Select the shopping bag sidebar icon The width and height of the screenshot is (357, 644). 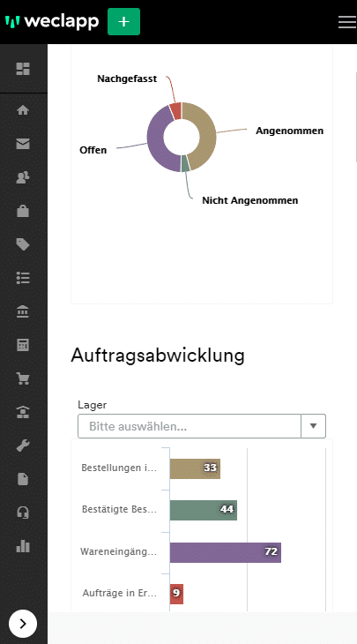pyautogui.click(x=23, y=211)
